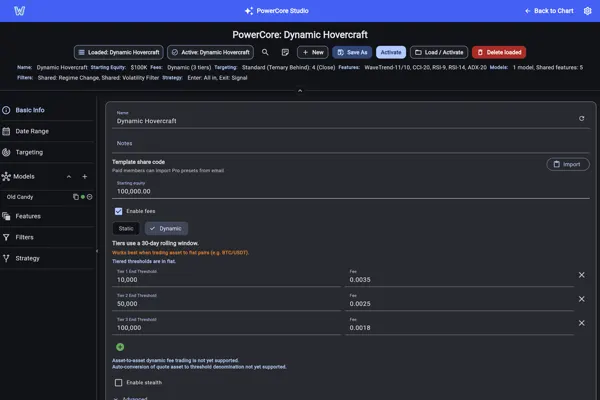Expand the Advanced section
The height and width of the screenshot is (400, 600).
130,398
